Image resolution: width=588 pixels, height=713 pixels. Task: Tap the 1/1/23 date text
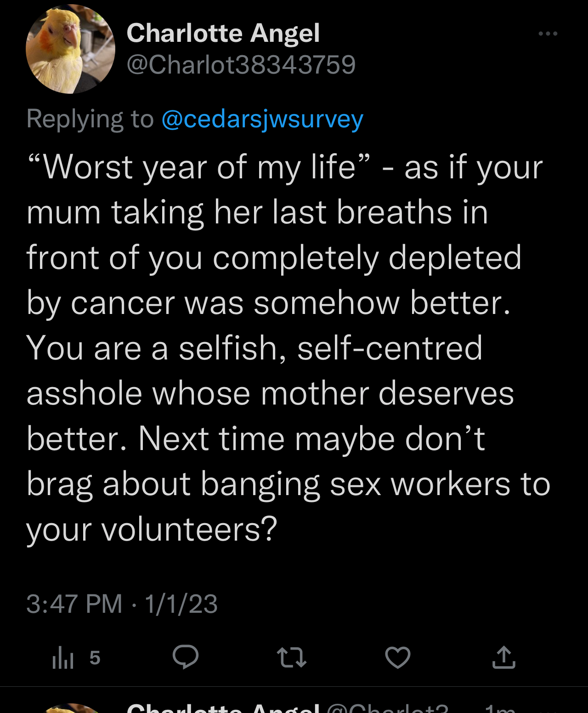(181, 604)
